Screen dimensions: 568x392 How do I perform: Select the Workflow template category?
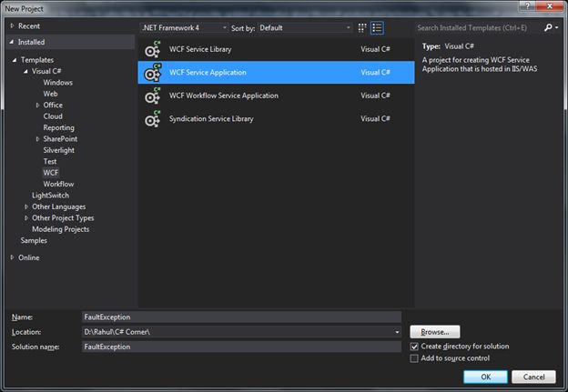(x=58, y=184)
